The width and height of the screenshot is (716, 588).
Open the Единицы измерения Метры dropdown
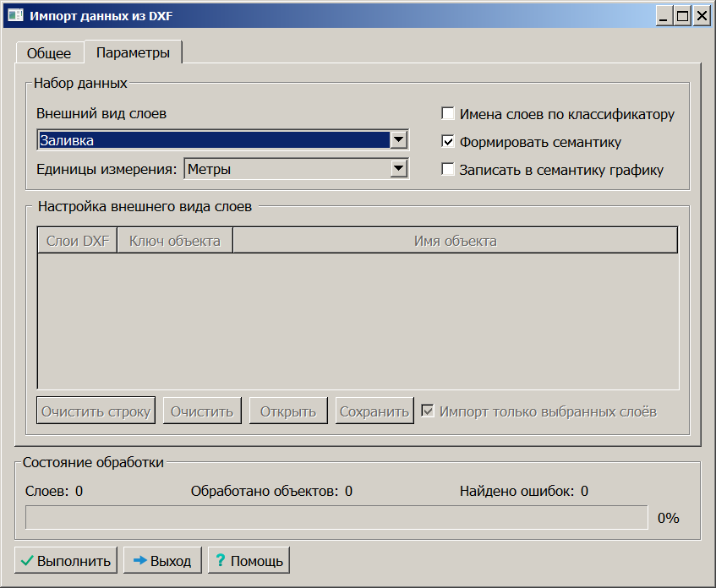399,169
